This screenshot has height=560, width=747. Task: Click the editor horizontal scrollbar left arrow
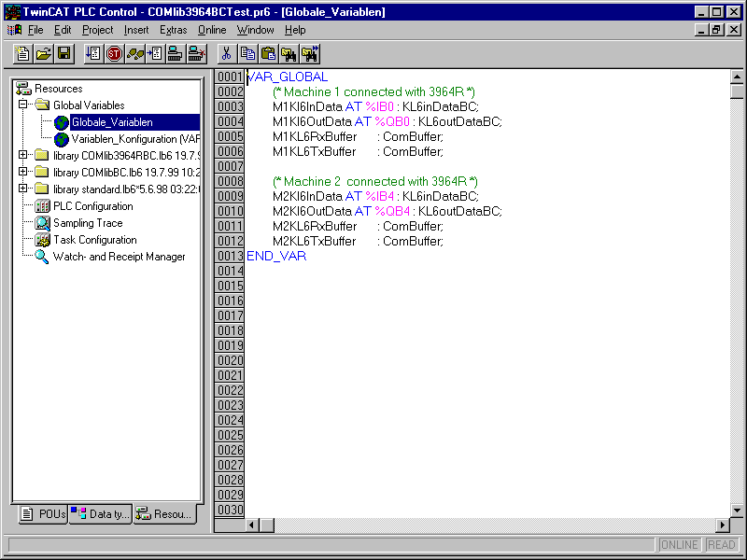point(252,525)
